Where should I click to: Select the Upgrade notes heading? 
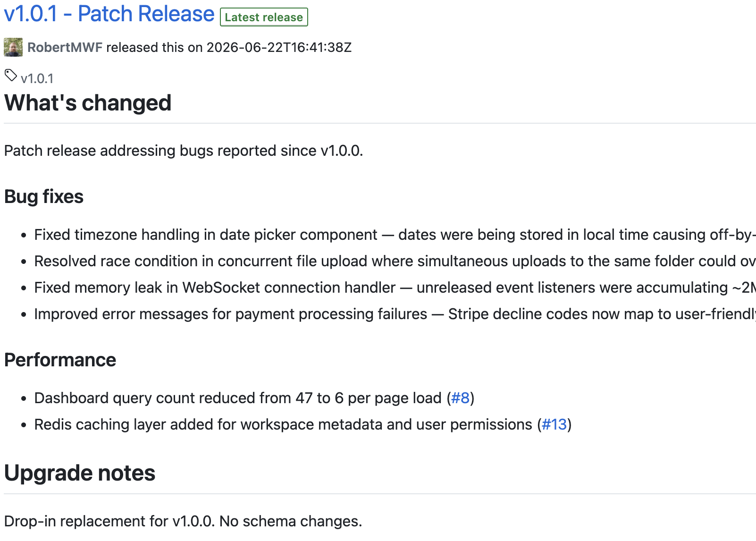pyautogui.click(x=80, y=473)
